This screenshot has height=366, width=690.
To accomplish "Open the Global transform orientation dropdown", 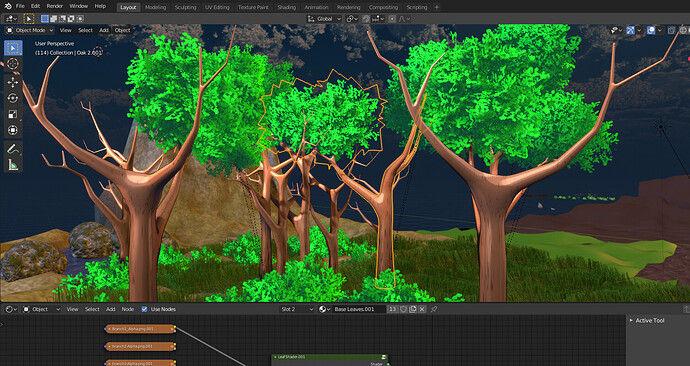I will click(x=324, y=19).
